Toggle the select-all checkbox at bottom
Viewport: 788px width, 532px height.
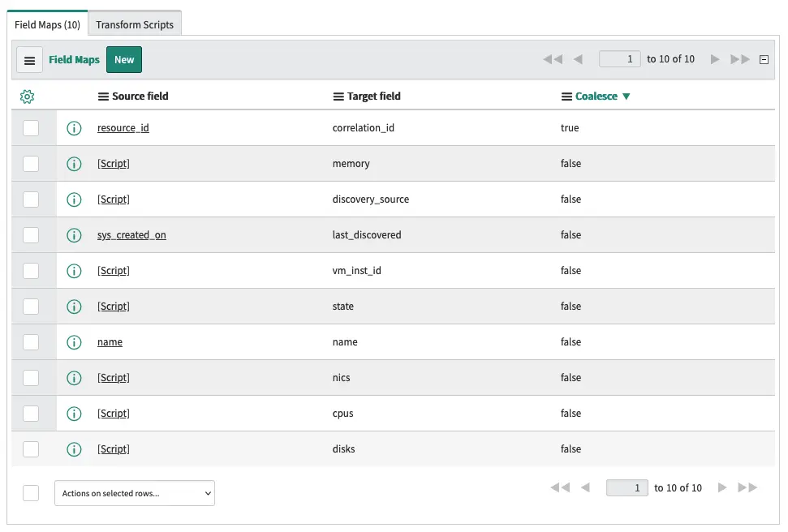coord(31,493)
